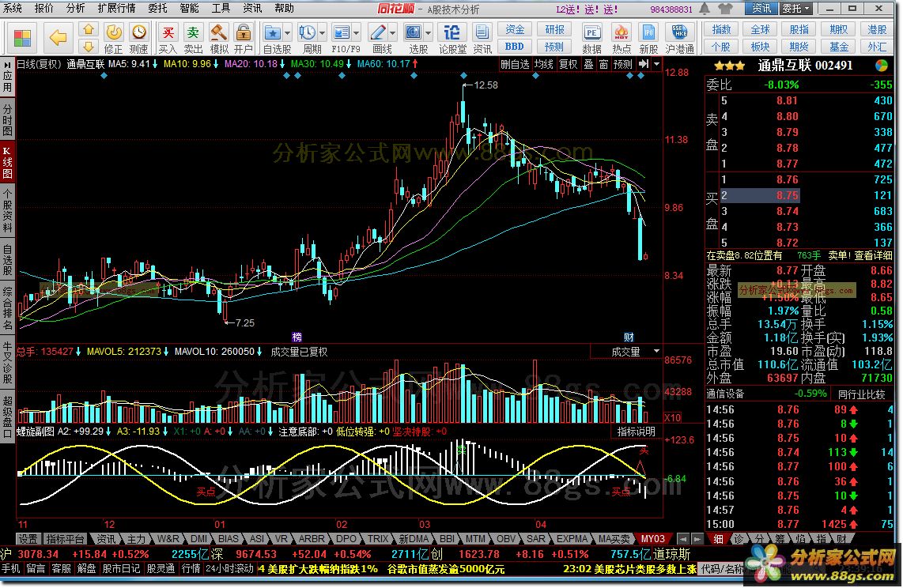Open the four-color home grid icon
Image resolution: width=903 pixels, height=588 pixels.
22,38
